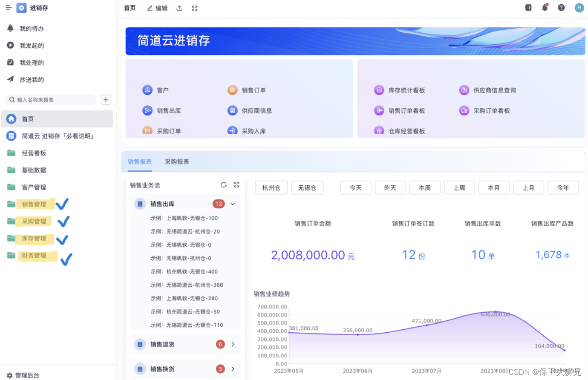Click the add plus button beside search
This screenshot has height=380, width=588.
(x=106, y=100)
